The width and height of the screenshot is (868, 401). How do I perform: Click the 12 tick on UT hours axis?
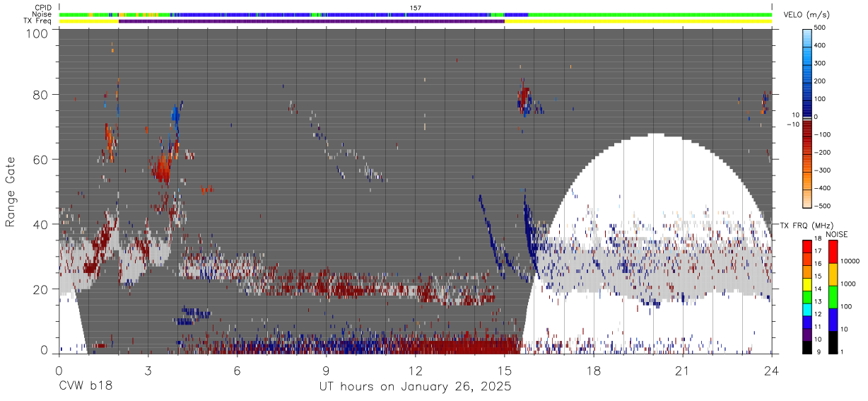416,370
